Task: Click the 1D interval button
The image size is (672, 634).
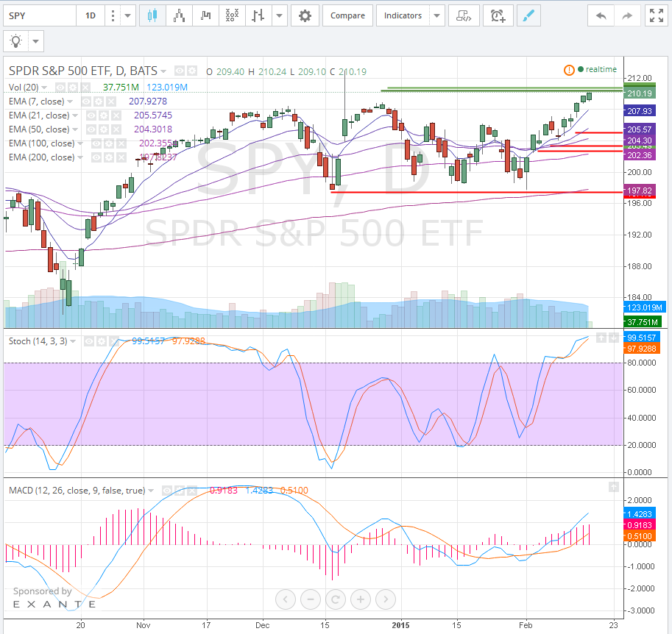Action: tap(91, 16)
